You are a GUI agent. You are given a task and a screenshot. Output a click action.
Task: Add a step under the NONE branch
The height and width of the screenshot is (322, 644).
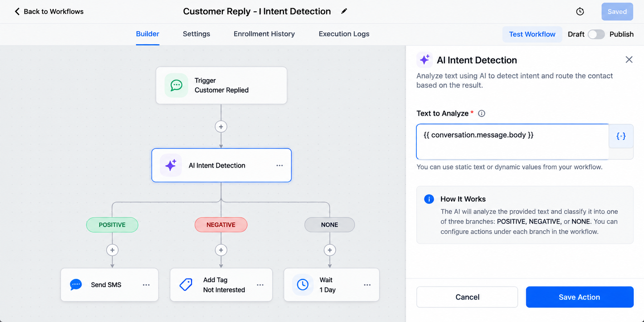click(330, 250)
